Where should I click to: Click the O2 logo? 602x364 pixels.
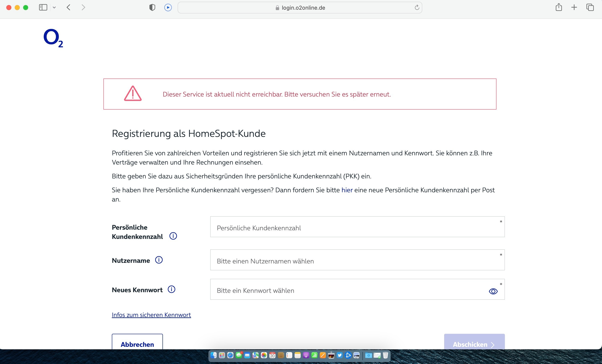click(53, 38)
